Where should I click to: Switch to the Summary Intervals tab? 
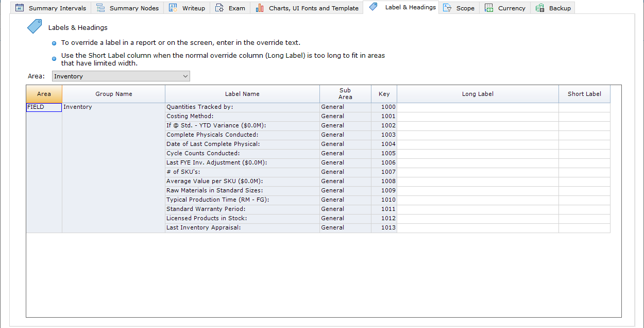57,8
